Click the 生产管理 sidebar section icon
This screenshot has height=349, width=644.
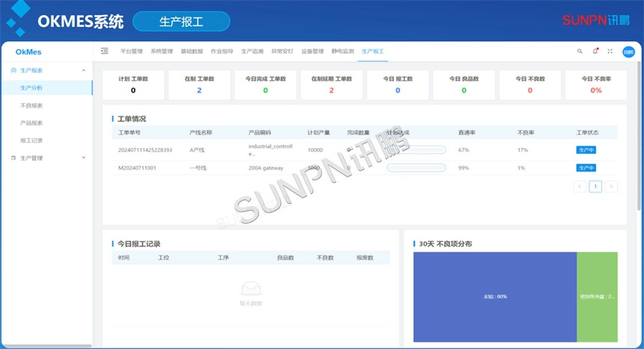(x=13, y=158)
